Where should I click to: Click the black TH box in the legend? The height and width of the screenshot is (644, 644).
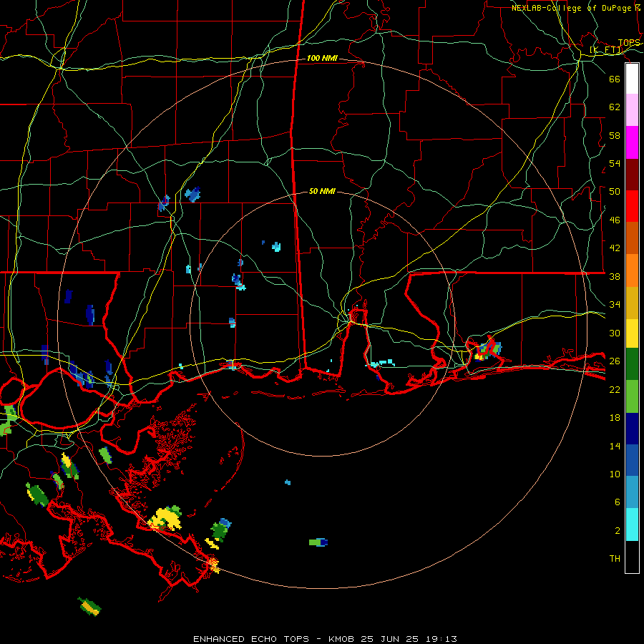(x=632, y=557)
